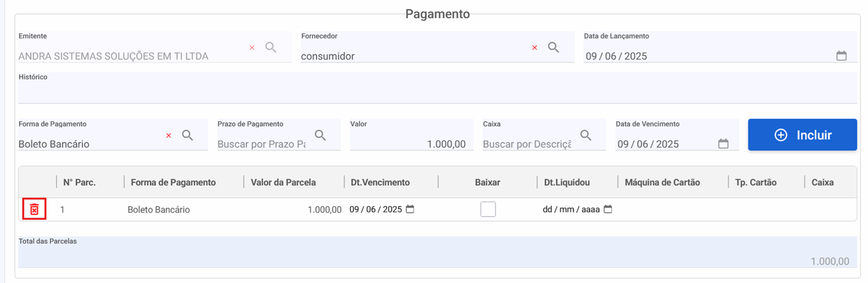Click Total das Parcelas field
The height and width of the screenshot is (283, 868).
coord(437,253)
